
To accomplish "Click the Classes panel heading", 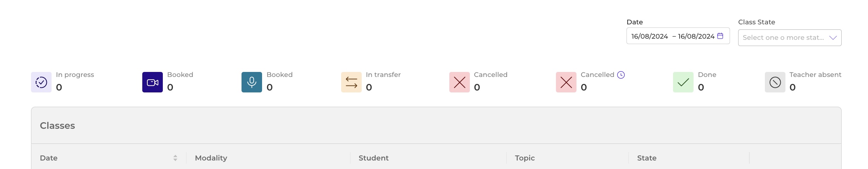I will (57, 126).
